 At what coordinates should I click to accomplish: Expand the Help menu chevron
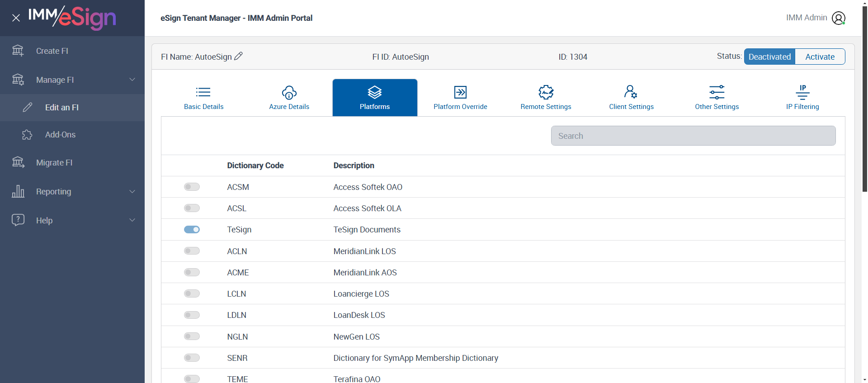[132, 220]
